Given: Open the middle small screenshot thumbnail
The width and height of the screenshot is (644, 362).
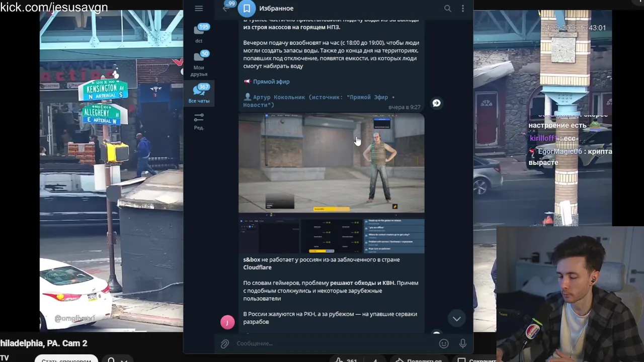Looking at the screenshot, I should click(331, 236).
